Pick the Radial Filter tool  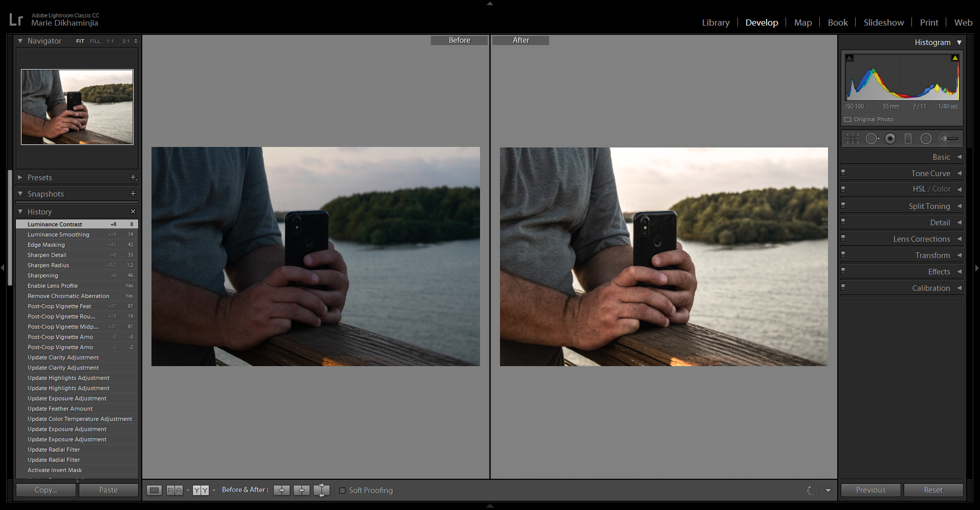[x=926, y=139]
